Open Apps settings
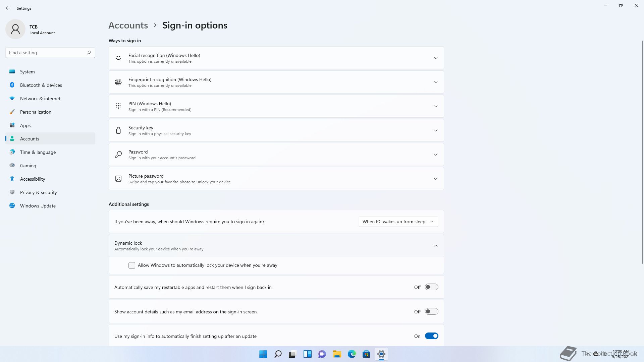 point(50,125)
